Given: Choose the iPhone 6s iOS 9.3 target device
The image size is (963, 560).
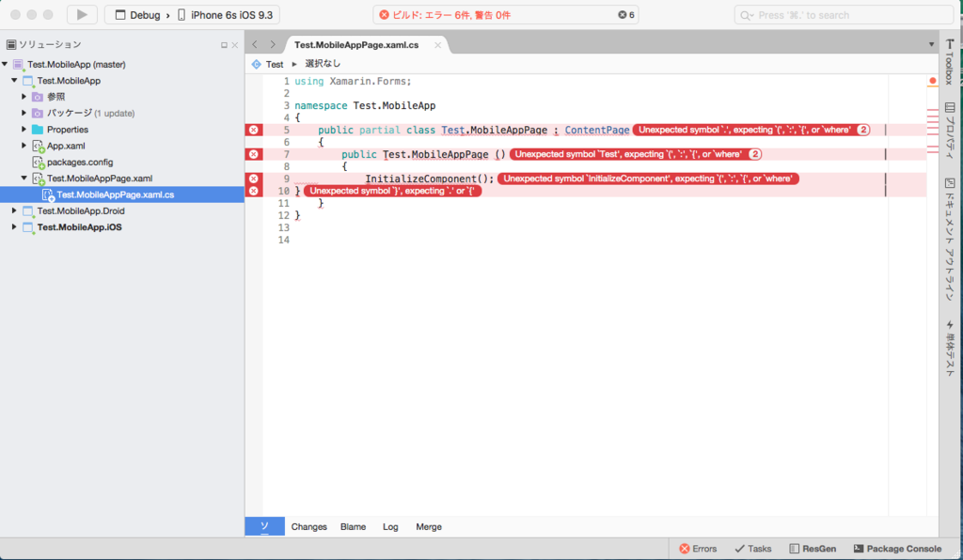Looking at the screenshot, I should click(x=228, y=15).
